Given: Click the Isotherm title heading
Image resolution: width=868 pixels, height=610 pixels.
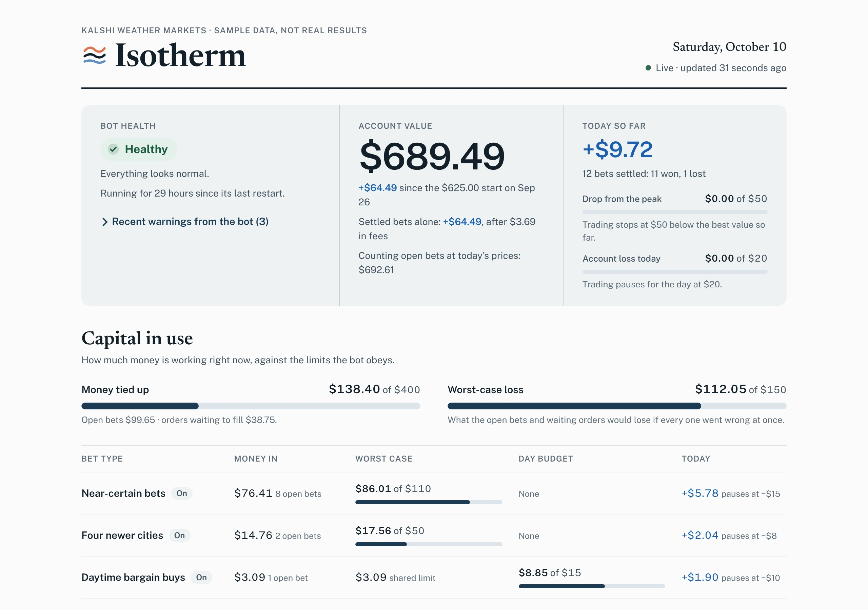Looking at the screenshot, I should (180, 55).
